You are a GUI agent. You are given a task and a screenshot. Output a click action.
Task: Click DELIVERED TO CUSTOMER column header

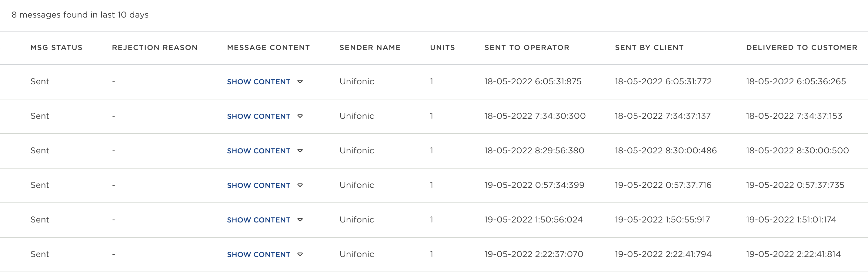[801, 48]
